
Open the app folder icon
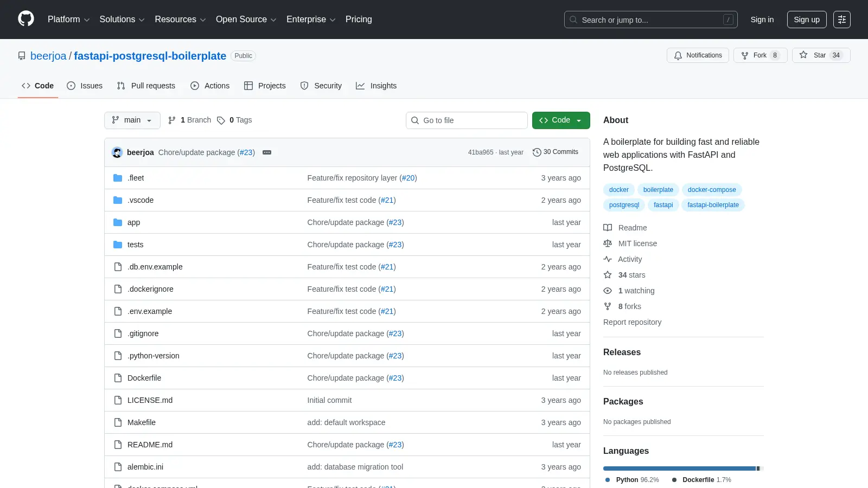click(118, 222)
